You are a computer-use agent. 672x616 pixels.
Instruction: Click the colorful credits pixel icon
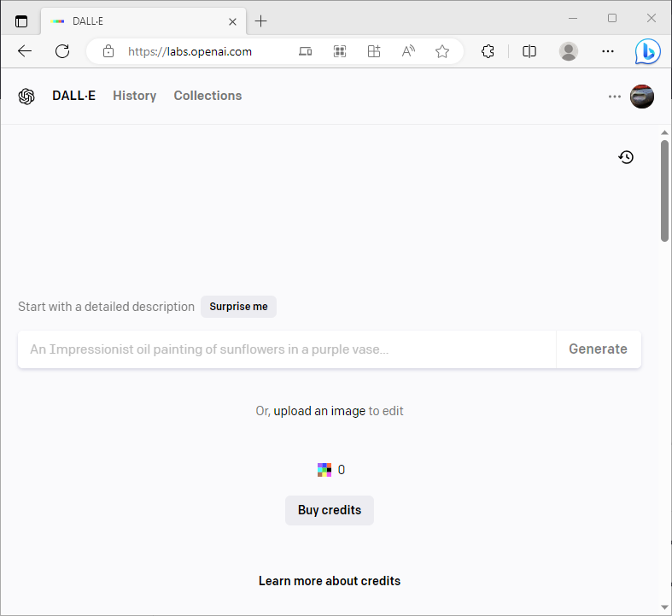pos(324,470)
